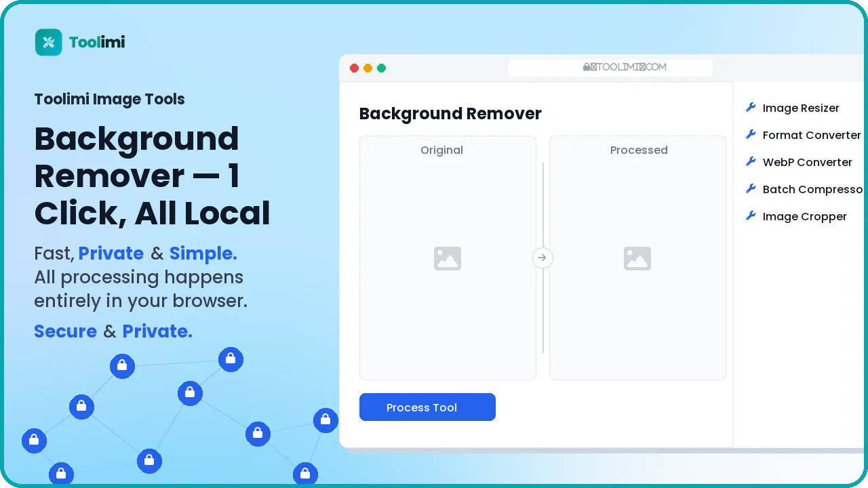Click the Toolimi brand name text
Screen dimensions: 868x488
click(97, 42)
